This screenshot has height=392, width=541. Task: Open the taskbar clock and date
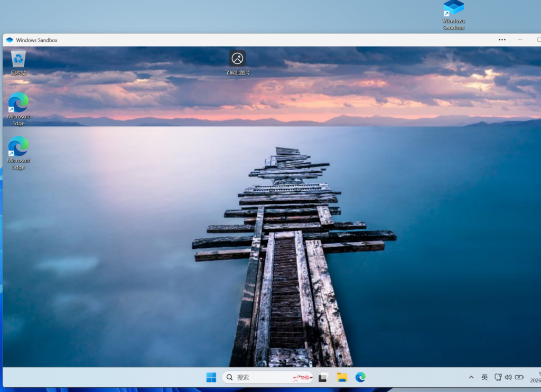point(536,377)
